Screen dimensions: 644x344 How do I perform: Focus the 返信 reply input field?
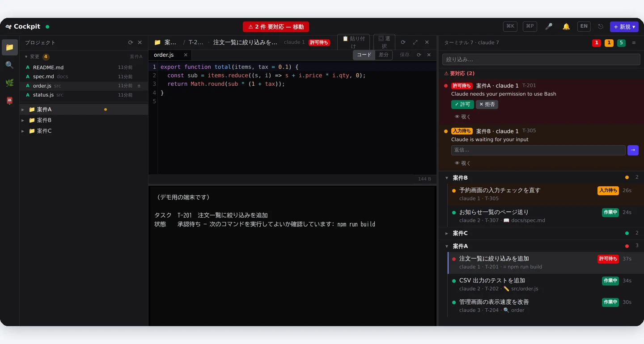538,150
